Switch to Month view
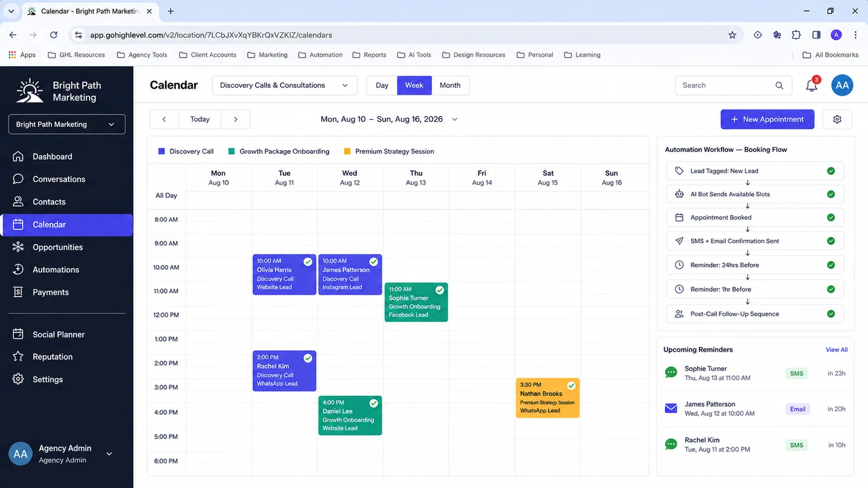This screenshot has height=488, width=868. (x=450, y=85)
